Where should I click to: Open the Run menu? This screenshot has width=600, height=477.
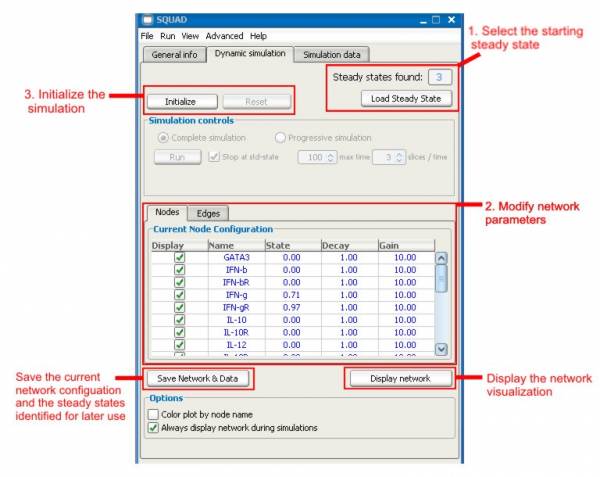point(168,36)
